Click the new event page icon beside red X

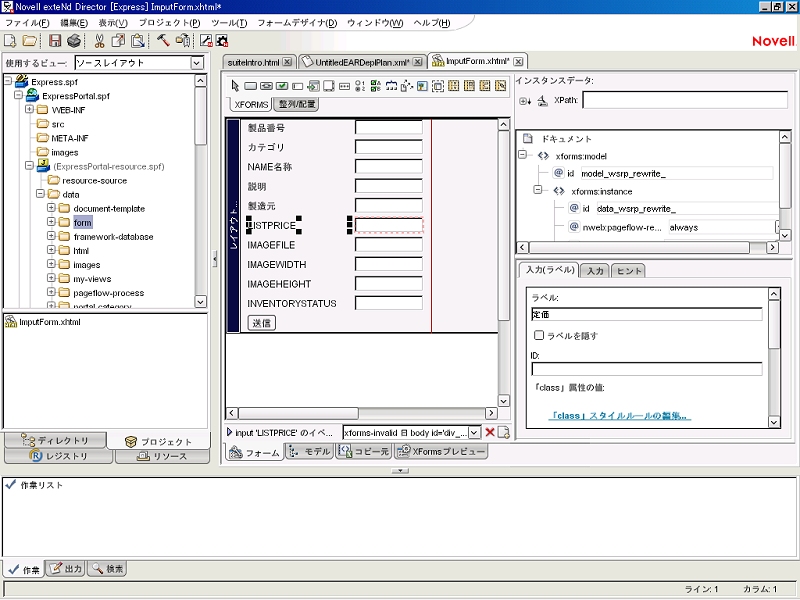(x=504, y=432)
